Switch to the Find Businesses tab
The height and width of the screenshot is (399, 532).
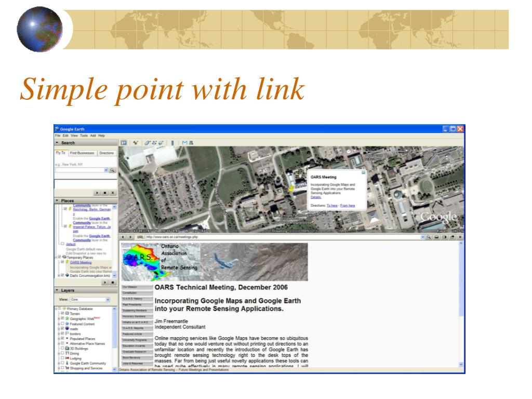[82, 153]
